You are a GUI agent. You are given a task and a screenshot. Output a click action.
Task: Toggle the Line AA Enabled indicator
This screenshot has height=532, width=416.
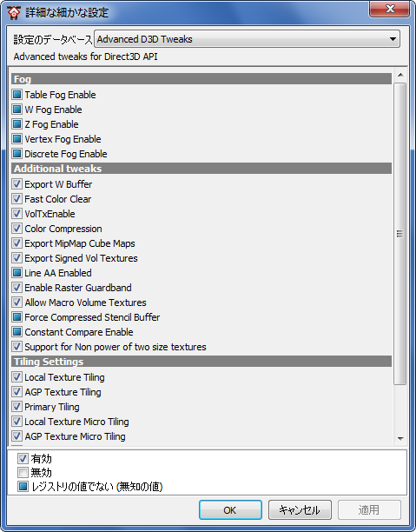tap(17, 272)
